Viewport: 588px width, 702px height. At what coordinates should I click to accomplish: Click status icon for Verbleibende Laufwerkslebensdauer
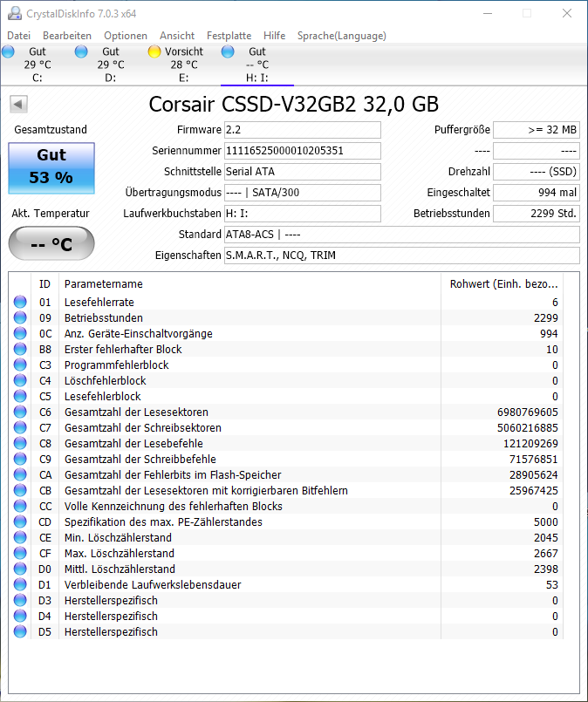(20, 584)
